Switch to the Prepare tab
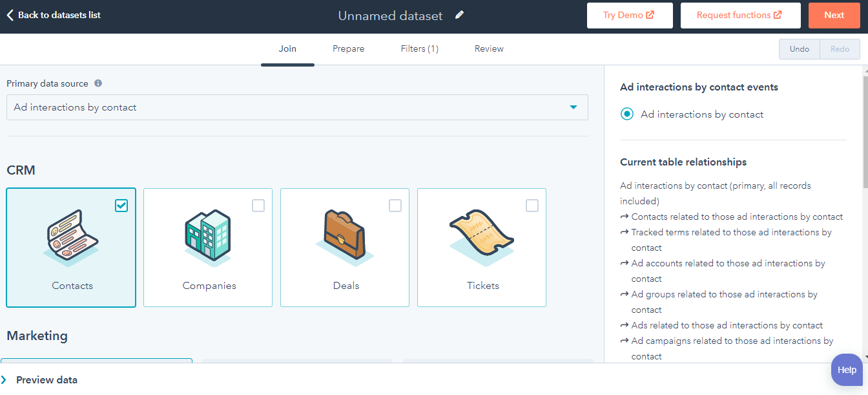 348,48
